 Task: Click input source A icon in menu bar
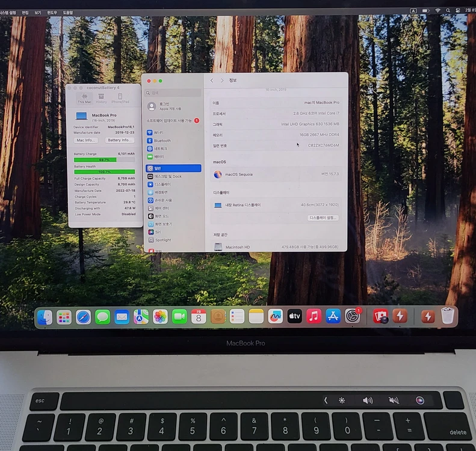click(413, 11)
